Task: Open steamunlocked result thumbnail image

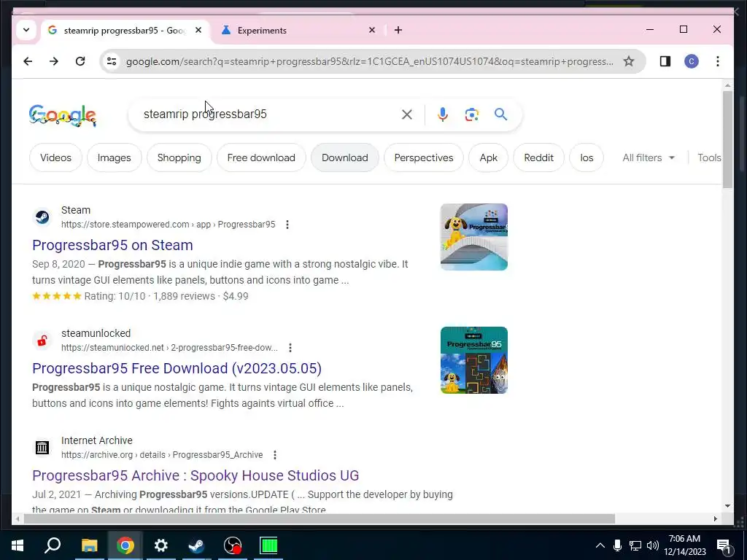Action: pos(474,360)
